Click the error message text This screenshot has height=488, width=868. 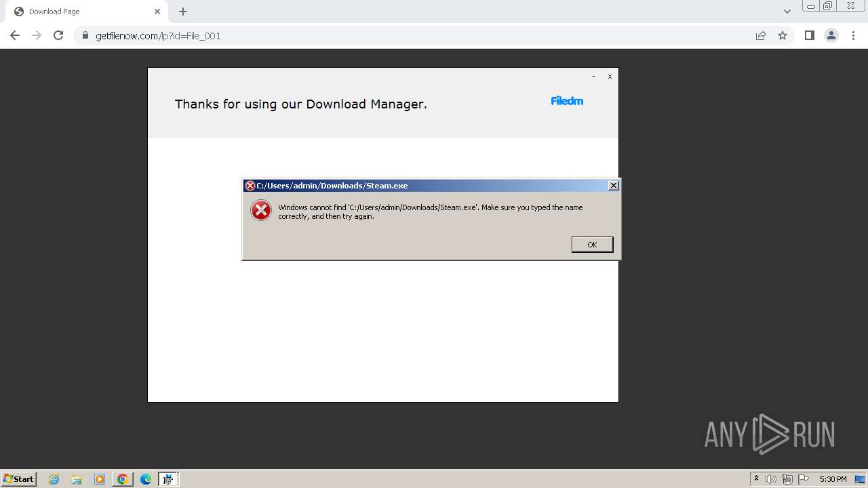[x=431, y=212]
